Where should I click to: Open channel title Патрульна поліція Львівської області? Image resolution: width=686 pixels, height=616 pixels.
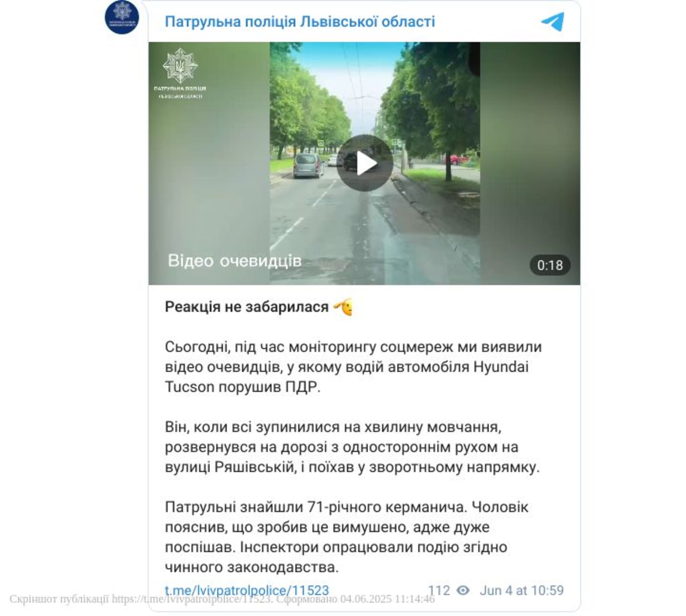300,21
